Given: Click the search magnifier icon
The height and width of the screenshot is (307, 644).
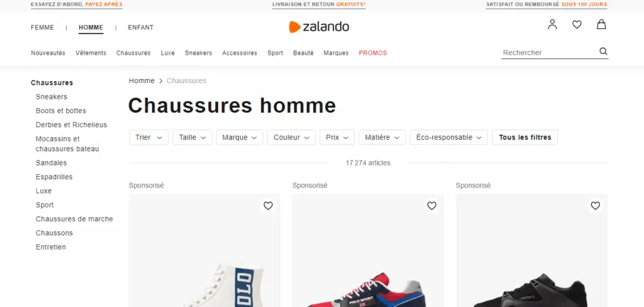Looking at the screenshot, I should [603, 52].
